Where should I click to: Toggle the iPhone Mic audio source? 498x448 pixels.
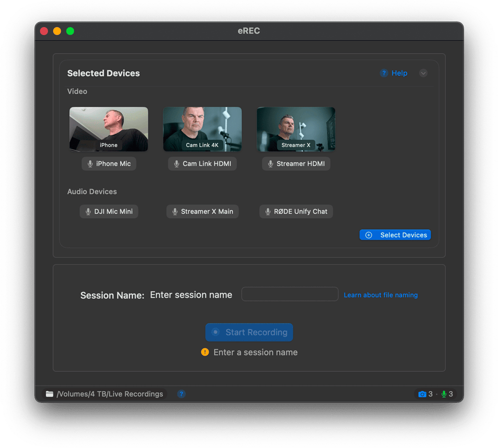109,164
